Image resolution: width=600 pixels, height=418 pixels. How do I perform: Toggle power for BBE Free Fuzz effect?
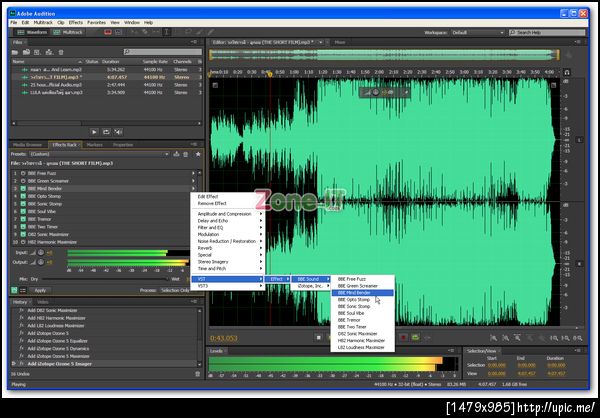point(23,173)
